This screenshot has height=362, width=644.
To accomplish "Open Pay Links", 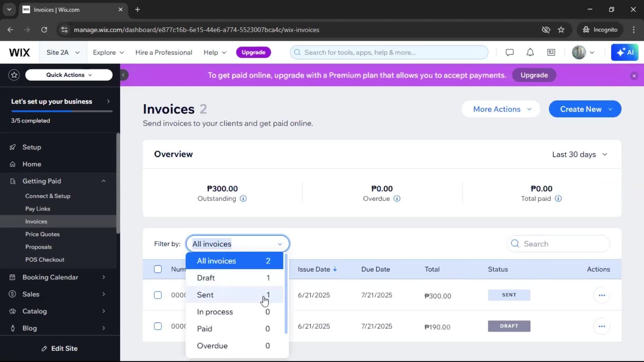I will coord(38,208).
